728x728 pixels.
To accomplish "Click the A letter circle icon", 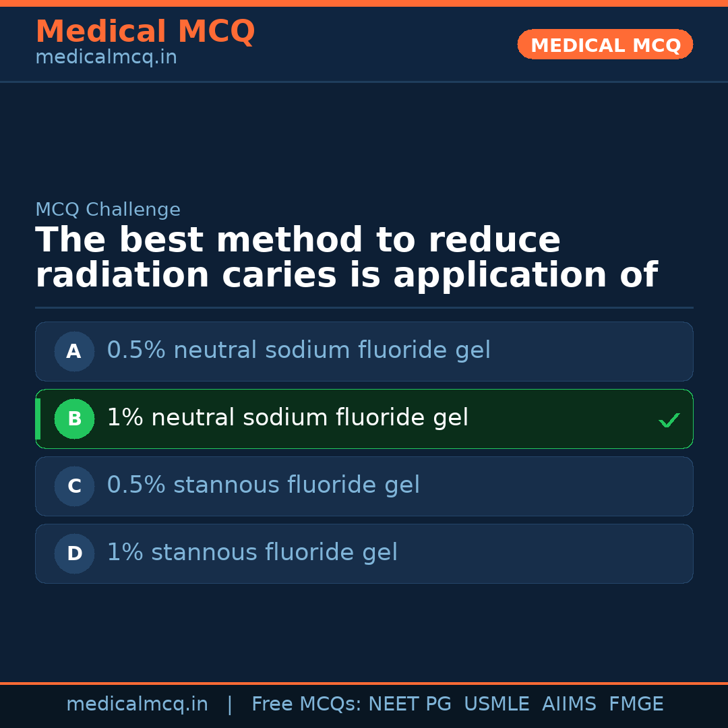I will coord(74,351).
